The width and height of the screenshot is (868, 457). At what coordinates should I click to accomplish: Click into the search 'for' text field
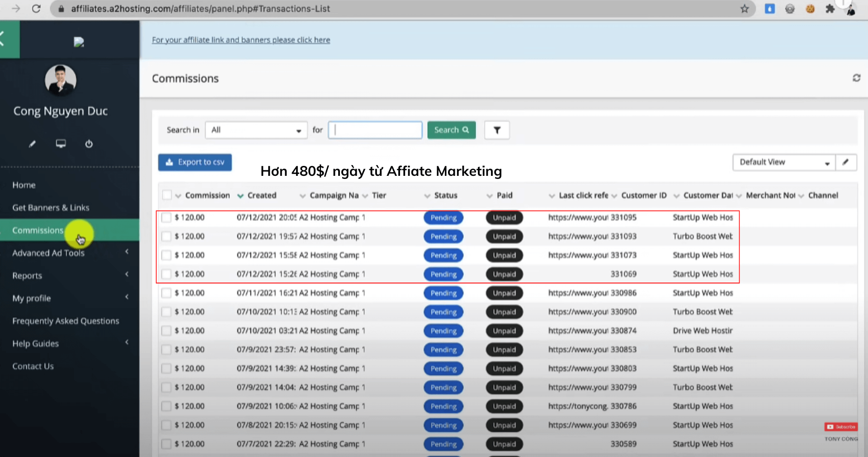click(375, 130)
